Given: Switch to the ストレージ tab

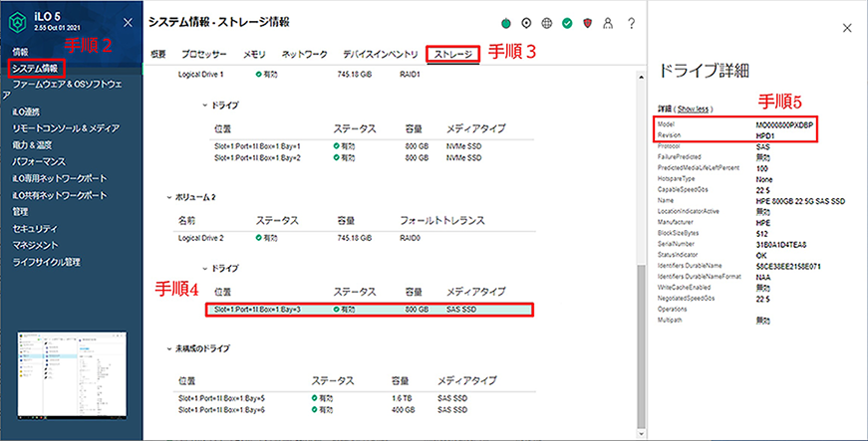Looking at the screenshot, I should click(x=452, y=54).
